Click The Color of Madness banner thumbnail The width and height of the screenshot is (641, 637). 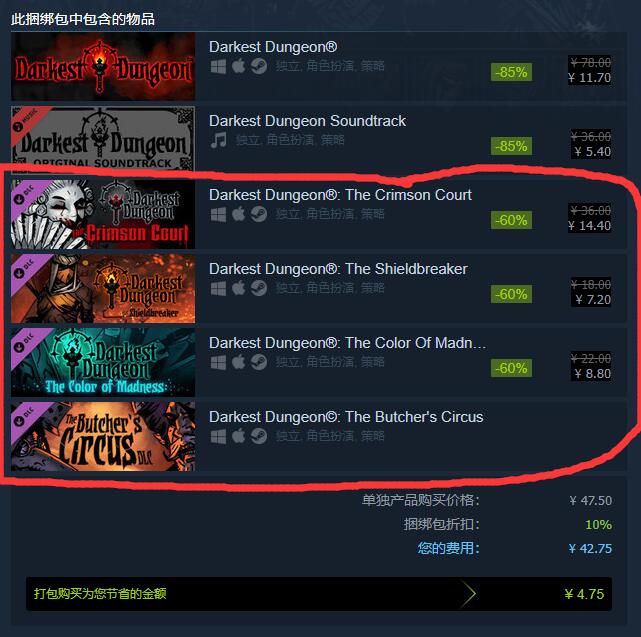point(103,363)
